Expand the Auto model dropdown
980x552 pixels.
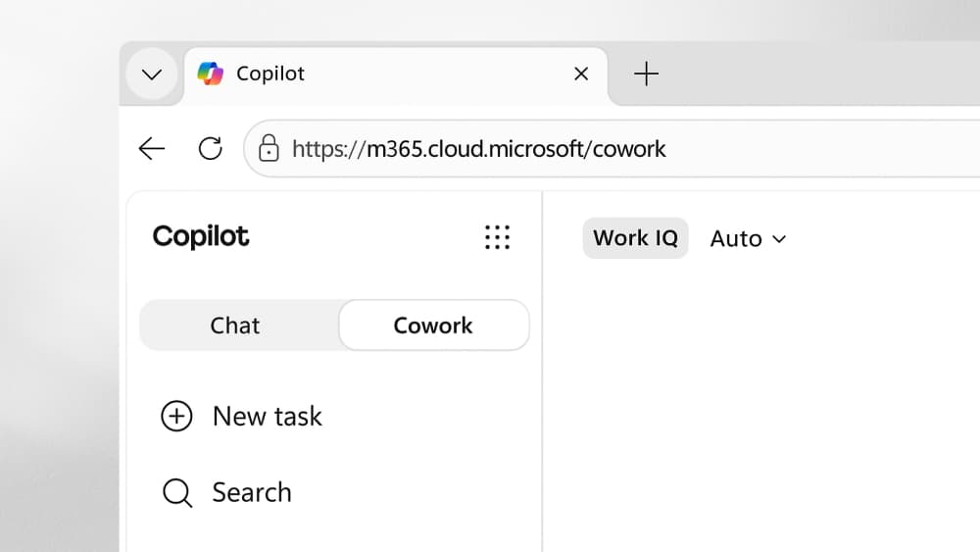748,239
